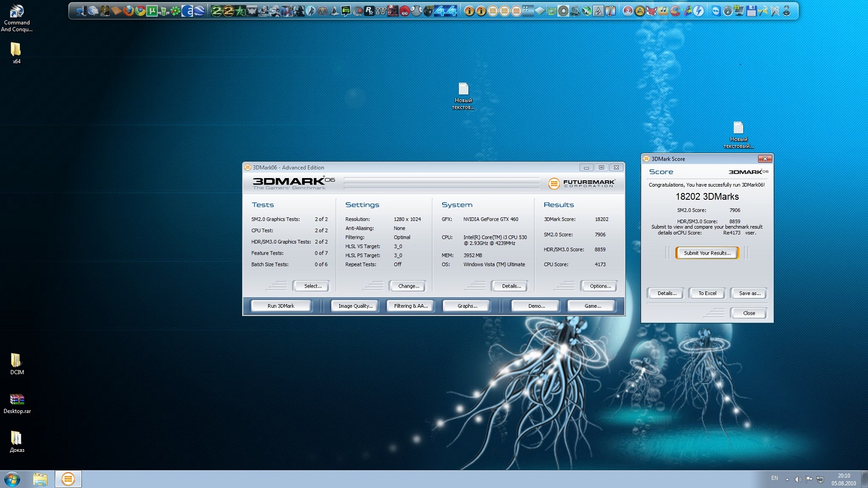868x488 pixels.
Task: Click the Graphs... button
Action: point(466,306)
